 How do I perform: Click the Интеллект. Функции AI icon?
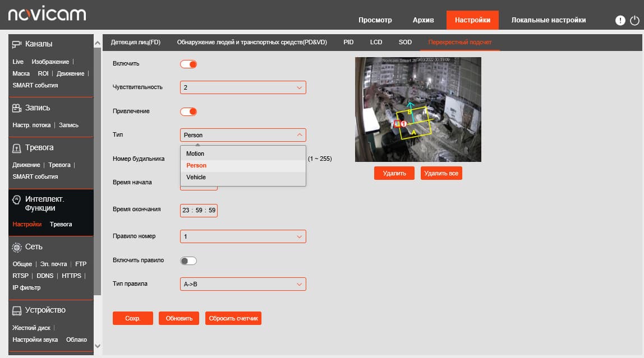point(16,199)
